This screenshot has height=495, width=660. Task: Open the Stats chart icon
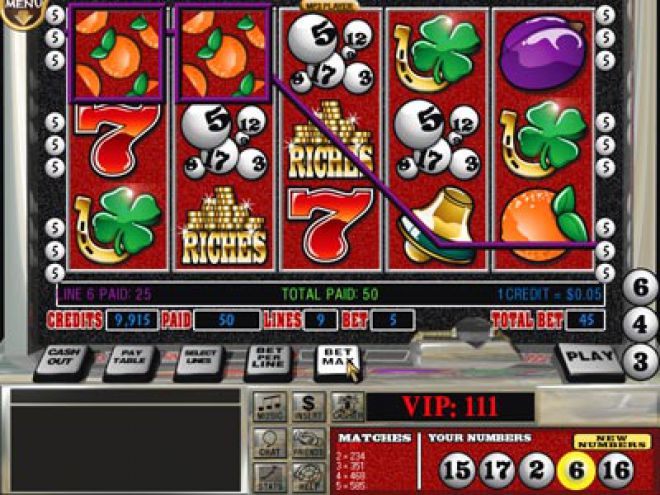[x=269, y=478]
